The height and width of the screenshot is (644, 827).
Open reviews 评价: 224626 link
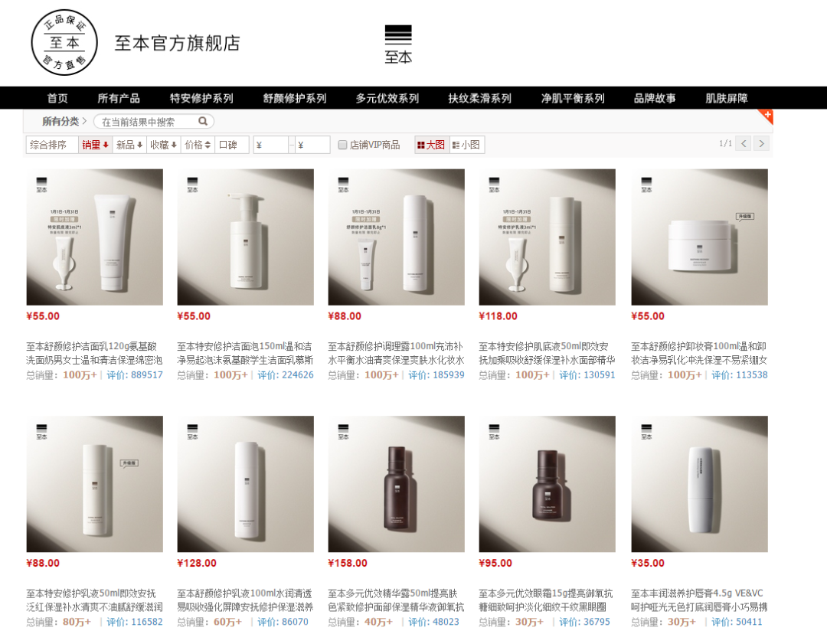coord(286,375)
